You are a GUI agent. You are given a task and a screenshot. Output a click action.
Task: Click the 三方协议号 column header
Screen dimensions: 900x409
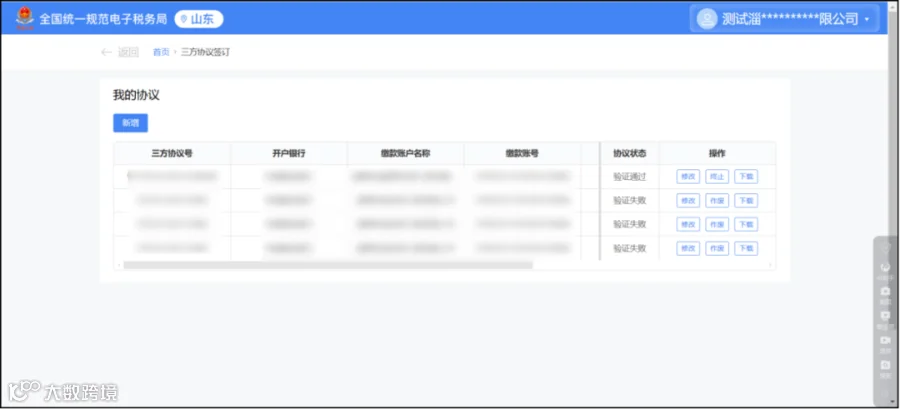coord(172,153)
